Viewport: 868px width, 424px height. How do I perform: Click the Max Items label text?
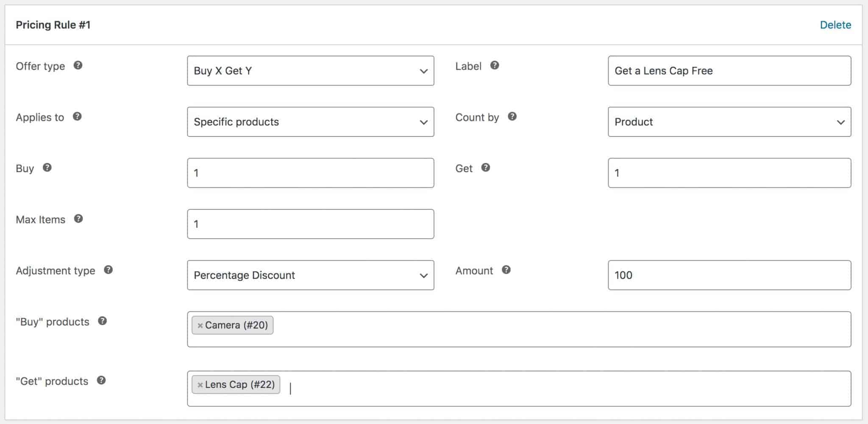pos(41,220)
